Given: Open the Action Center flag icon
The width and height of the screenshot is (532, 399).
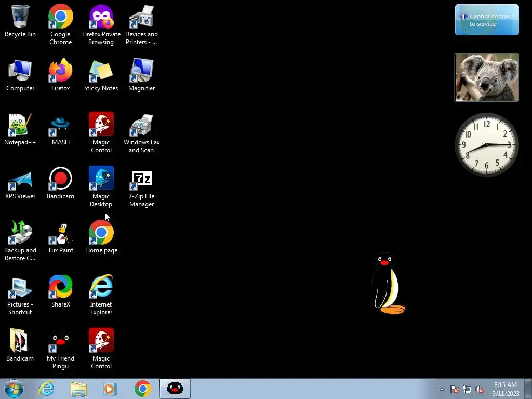Looking at the screenshot, I should [455, 389].
